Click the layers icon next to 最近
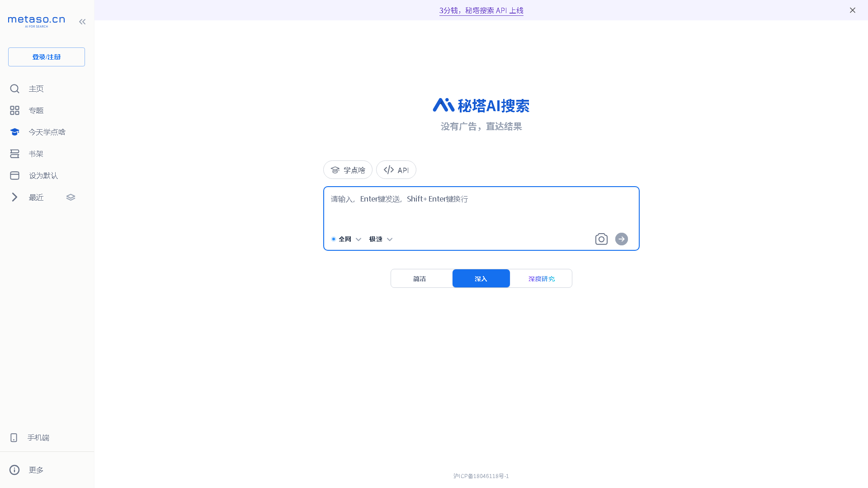Viewport: 868px width, 488px height. point(71,197)
